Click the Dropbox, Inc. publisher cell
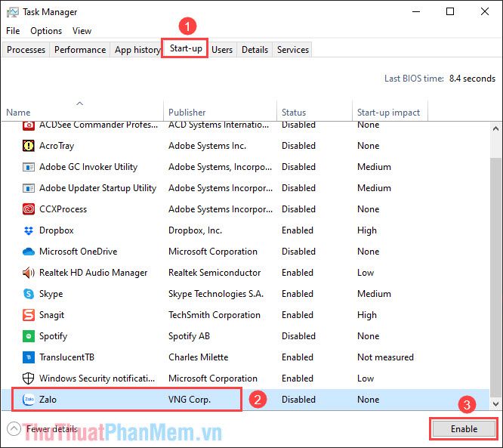This screenshot has width=503, height=448. click(x=195, y=230)
